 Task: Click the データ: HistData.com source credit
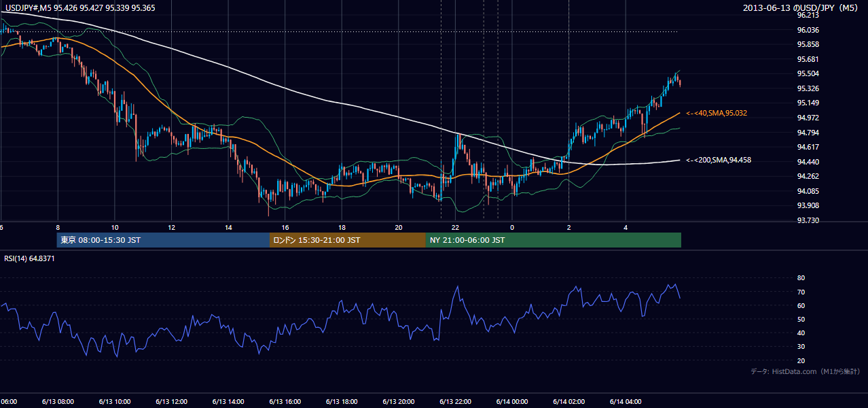click(x=805, y=371)
